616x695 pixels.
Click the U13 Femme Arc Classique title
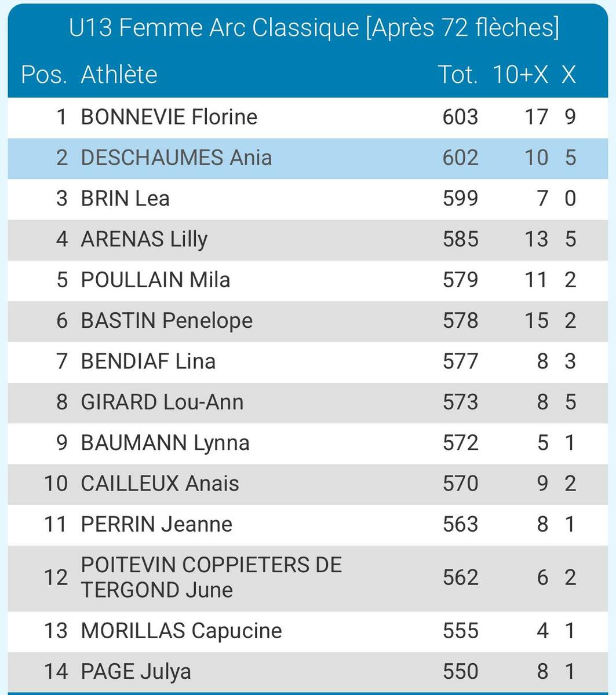pos(314,28)
